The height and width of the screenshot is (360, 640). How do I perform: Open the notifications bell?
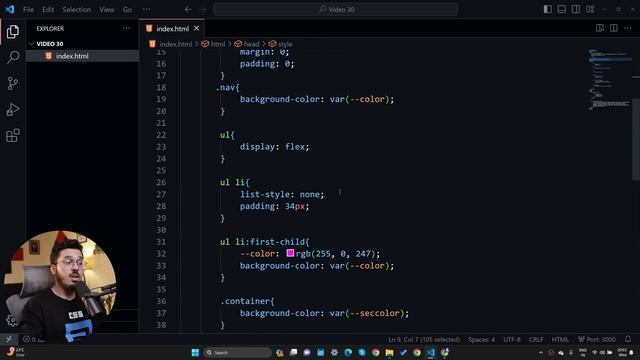click(628, 340)
